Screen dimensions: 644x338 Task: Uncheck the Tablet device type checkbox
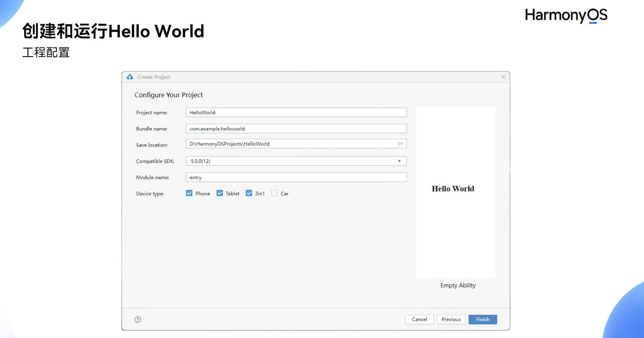tap(219, 193)
